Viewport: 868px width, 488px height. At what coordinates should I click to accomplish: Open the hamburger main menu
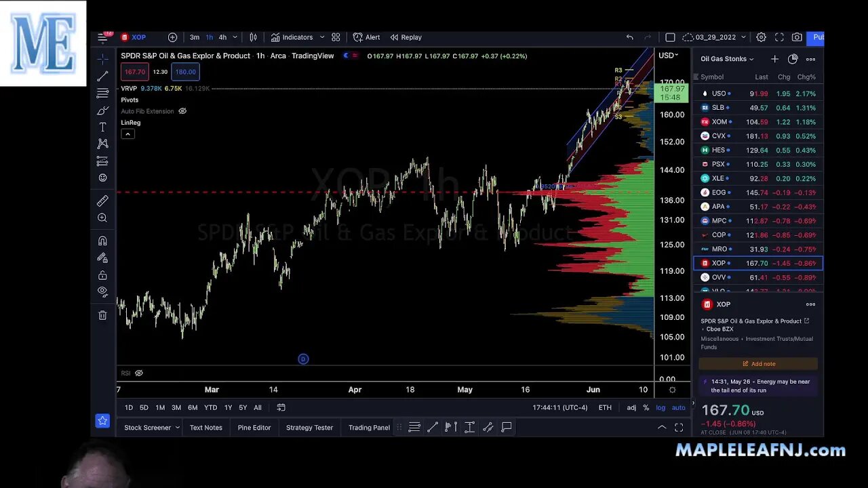tap(102, 37)
